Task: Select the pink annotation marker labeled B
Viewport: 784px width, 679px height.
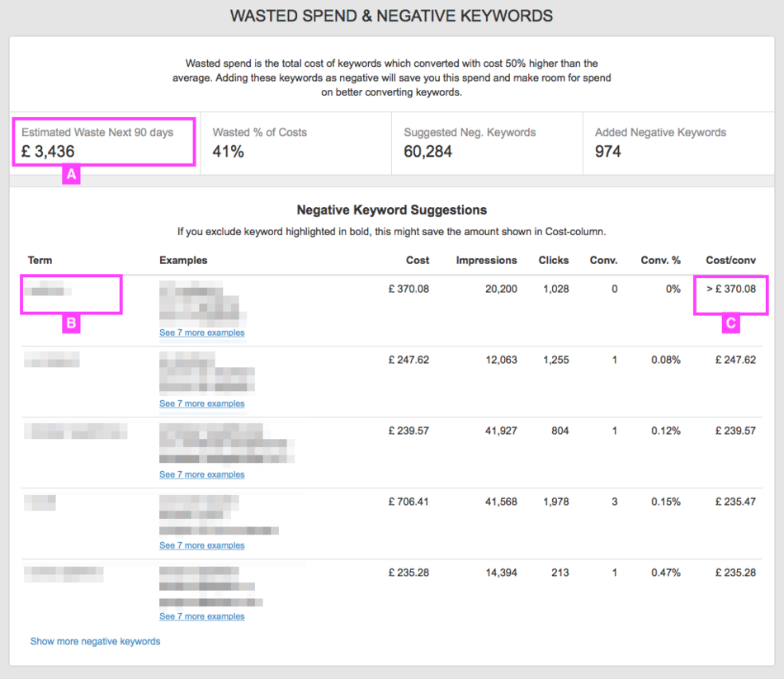Action: [x=71, y=323]
